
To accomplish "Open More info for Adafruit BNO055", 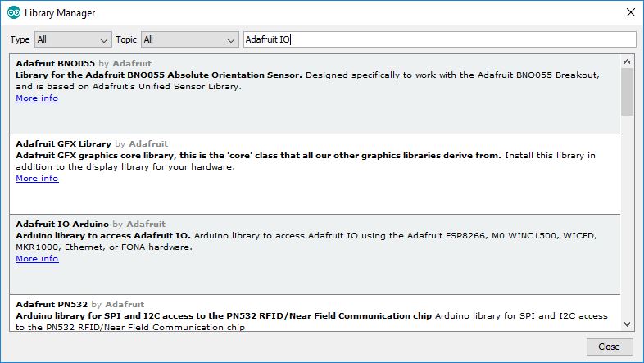I will 37,98.
